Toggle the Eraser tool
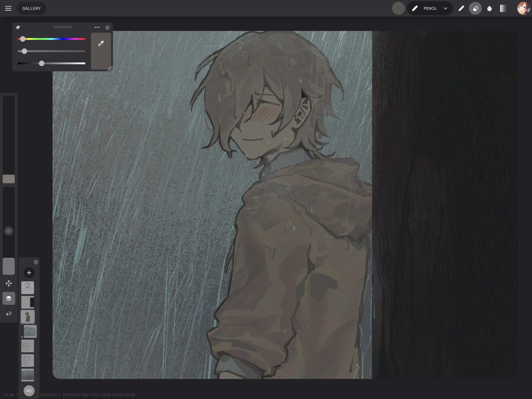The width and height of the screenshot is (532, 399). pyautogui.click(x=475, y=8)
